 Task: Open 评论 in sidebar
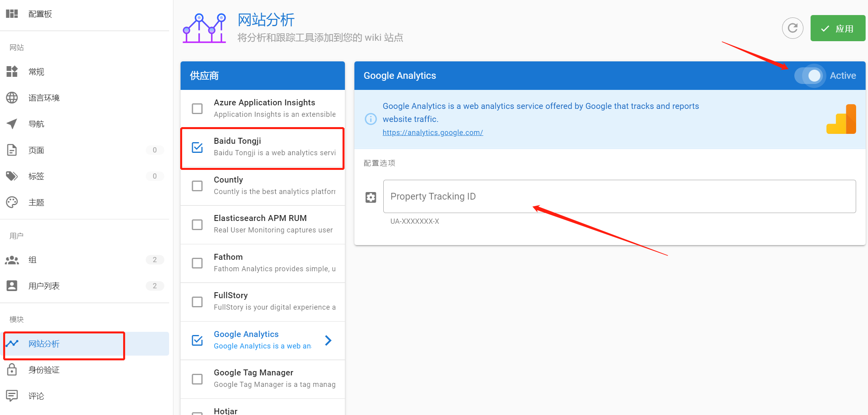(84, 396)
